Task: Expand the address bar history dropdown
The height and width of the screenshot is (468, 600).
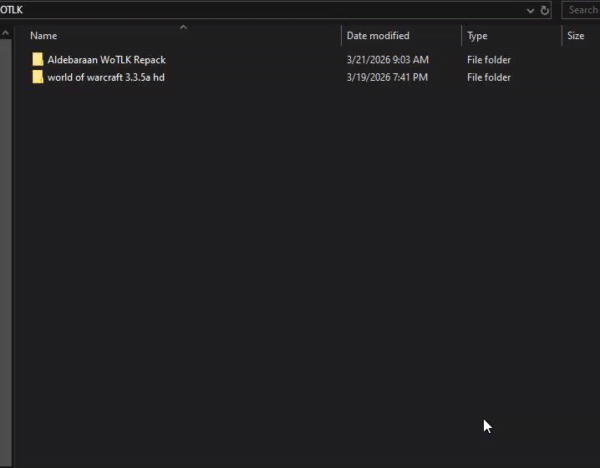Action: (530, 11)
